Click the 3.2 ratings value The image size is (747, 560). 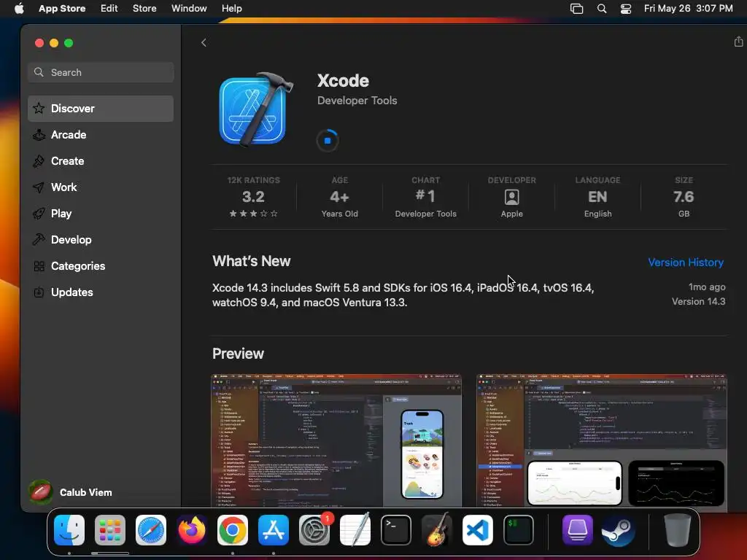tap(253, 197)
